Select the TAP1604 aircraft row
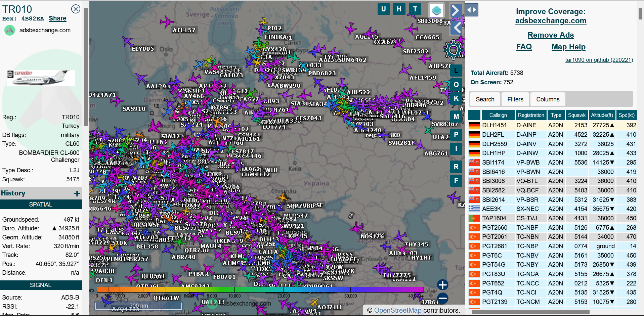Viewport: 644px width, 316px height. click(x=552, y=218)
